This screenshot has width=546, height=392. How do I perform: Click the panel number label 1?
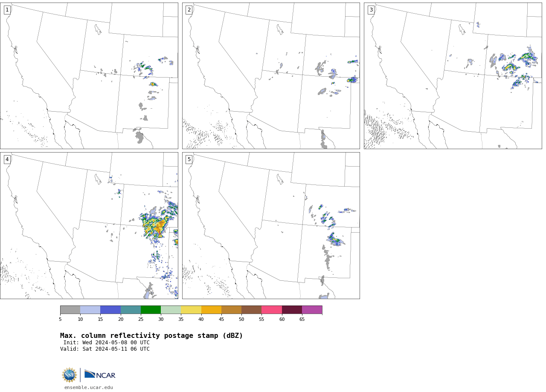[7, 10]
